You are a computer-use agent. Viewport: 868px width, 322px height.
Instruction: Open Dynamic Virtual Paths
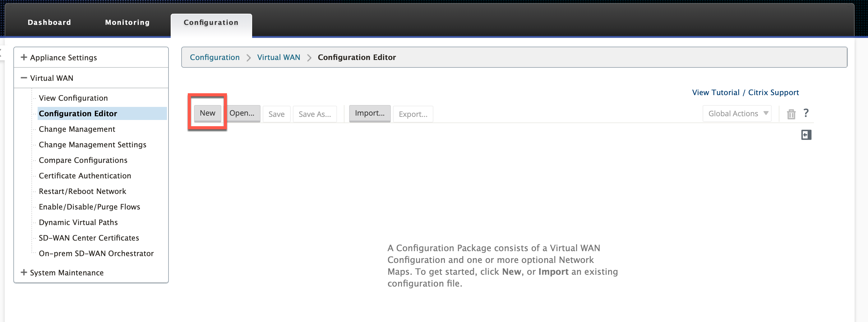pos(78,222)
